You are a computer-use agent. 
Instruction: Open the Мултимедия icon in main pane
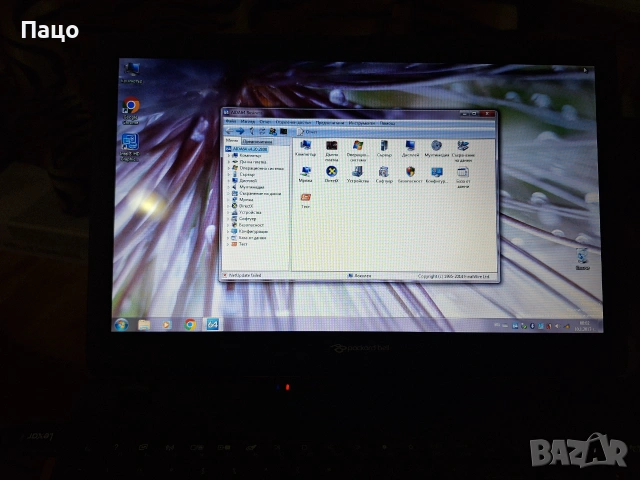(x=436, y=149)
